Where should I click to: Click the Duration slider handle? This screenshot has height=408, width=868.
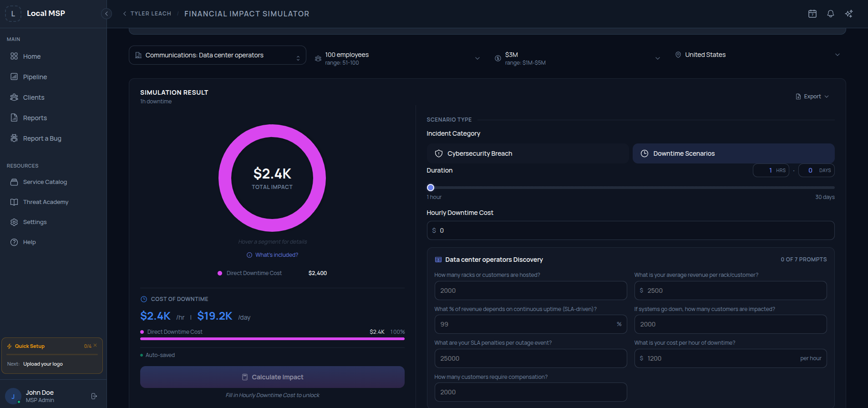431,188
